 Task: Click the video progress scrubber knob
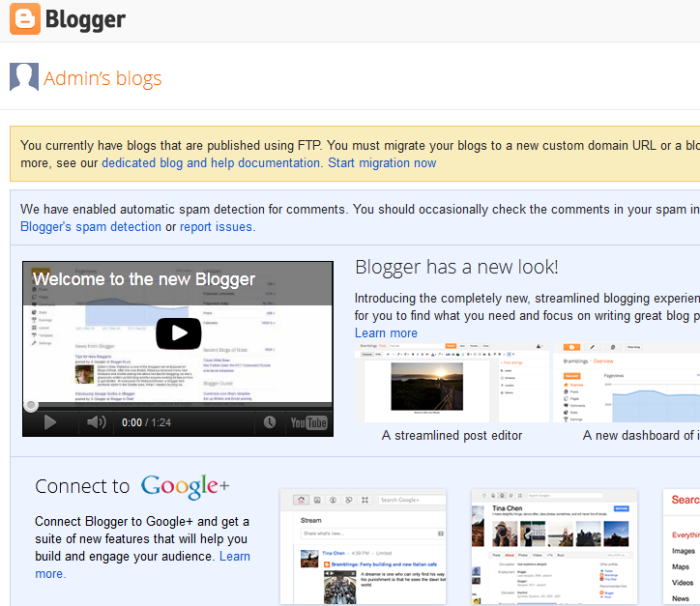(31, 405)
